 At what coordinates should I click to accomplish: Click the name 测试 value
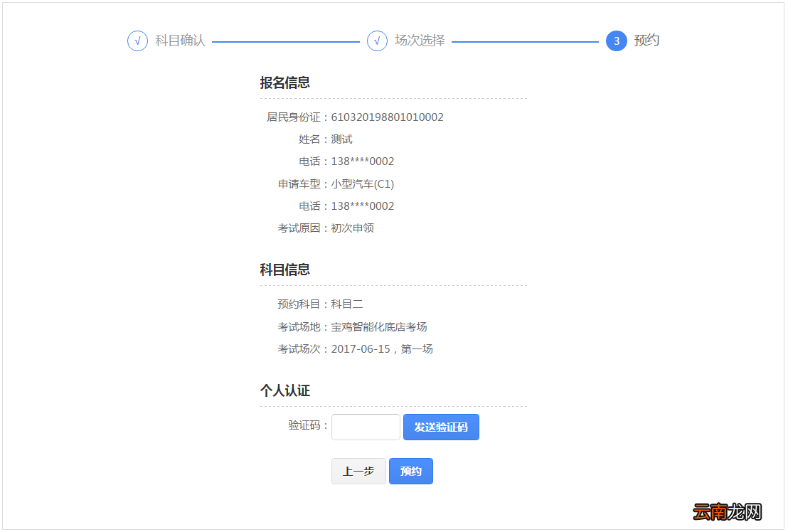[x=339, y=139]
